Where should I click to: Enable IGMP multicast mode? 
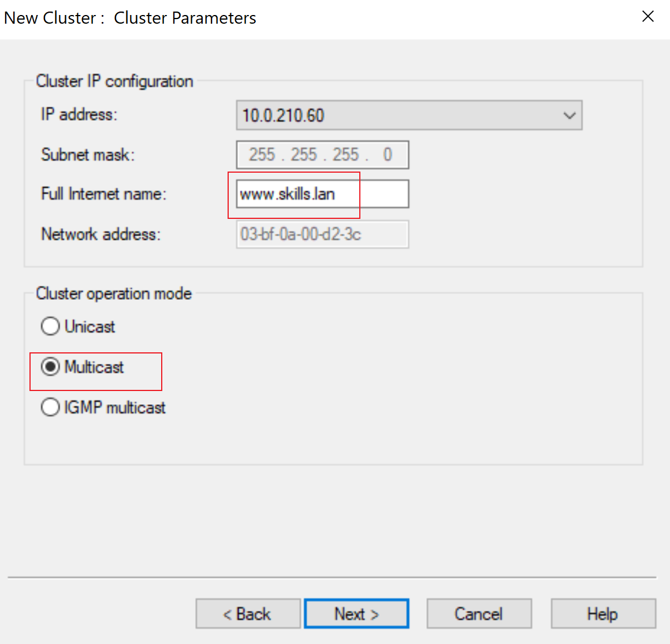coord(50,407)
